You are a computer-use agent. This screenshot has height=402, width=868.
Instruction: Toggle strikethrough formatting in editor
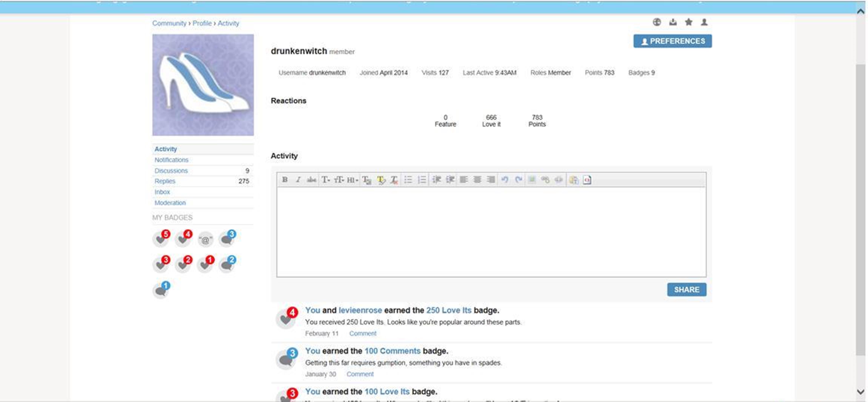click(x=311, y=180)
